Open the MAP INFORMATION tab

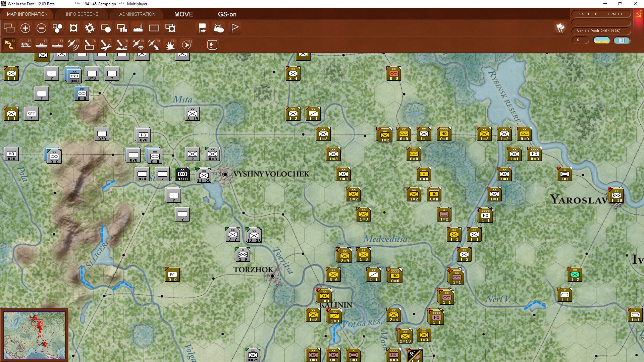pos(27,14)
